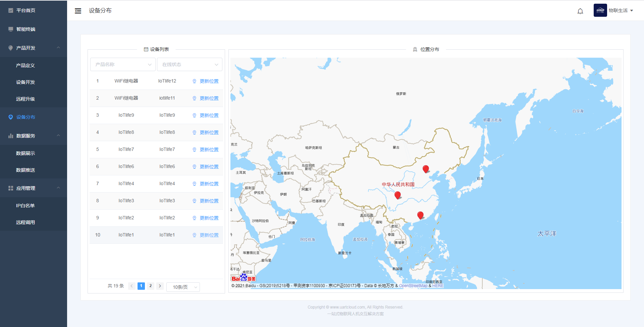The width and height of the screenshot is (644, 327).
Task: Collapse the 产品开发 submenu
Action: tap(34, 48)
